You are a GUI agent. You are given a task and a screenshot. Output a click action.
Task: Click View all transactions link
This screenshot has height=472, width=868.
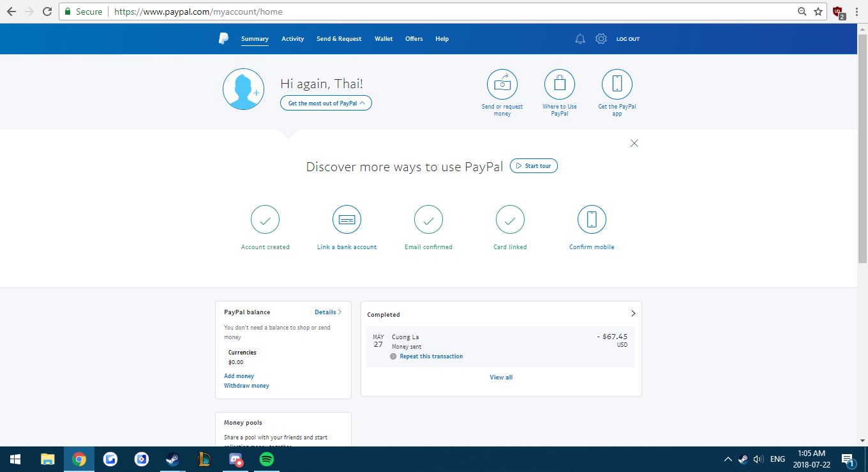coord(501,377)
